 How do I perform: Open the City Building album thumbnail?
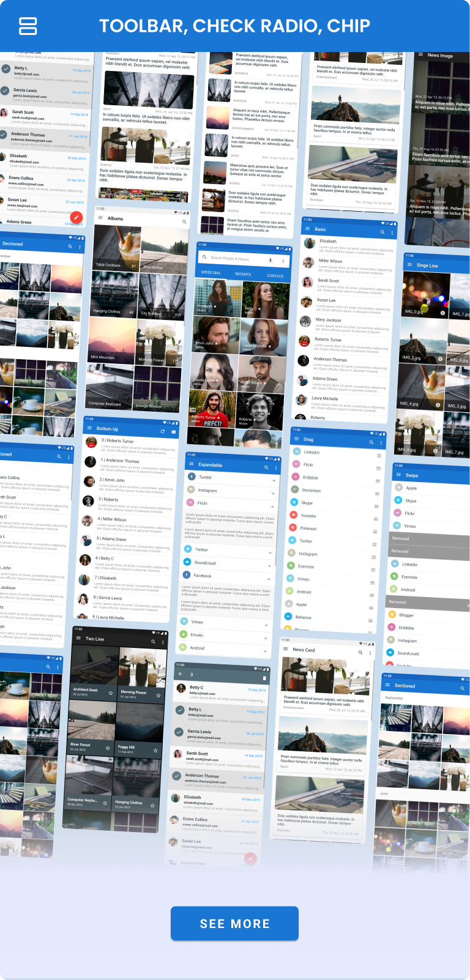tap(161, 295)
